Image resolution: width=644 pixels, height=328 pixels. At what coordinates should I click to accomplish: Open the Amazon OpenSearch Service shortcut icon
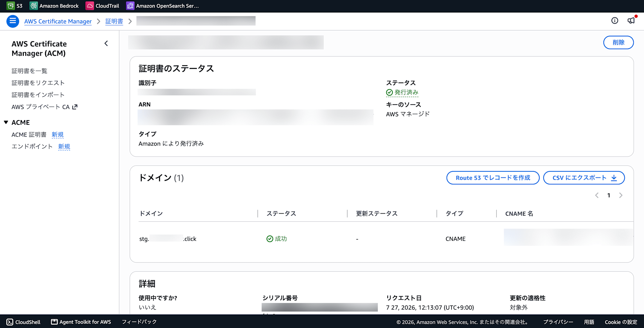click(130, 6)
